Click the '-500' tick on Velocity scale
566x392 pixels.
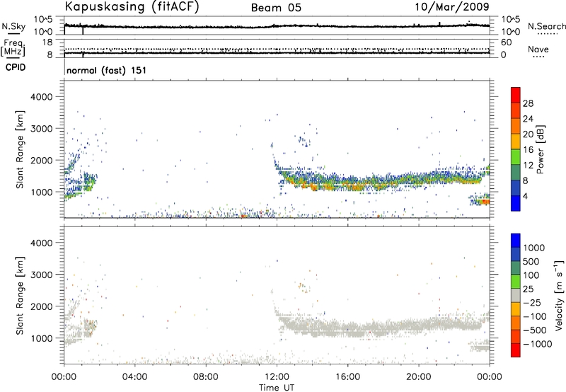(535, 330)
